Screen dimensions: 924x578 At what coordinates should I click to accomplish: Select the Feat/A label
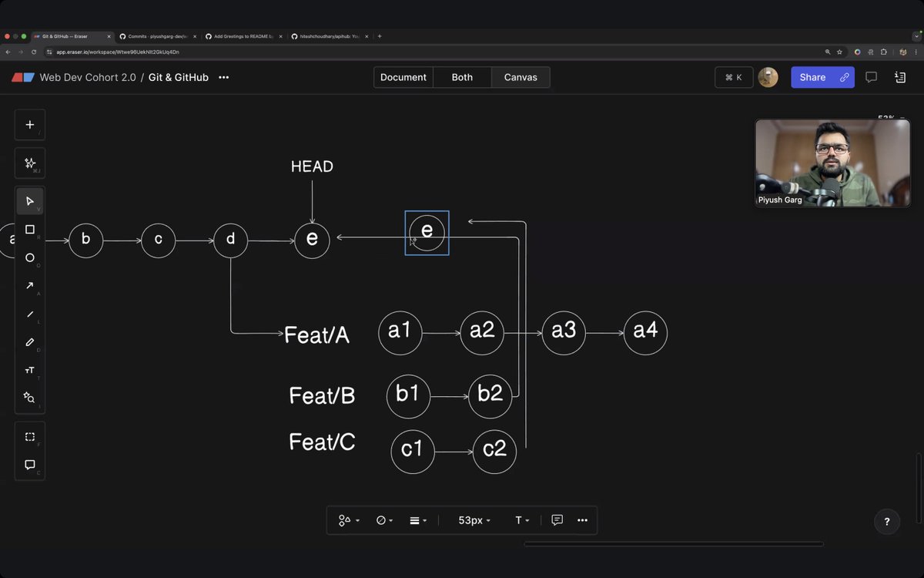[x=316, y=334]
